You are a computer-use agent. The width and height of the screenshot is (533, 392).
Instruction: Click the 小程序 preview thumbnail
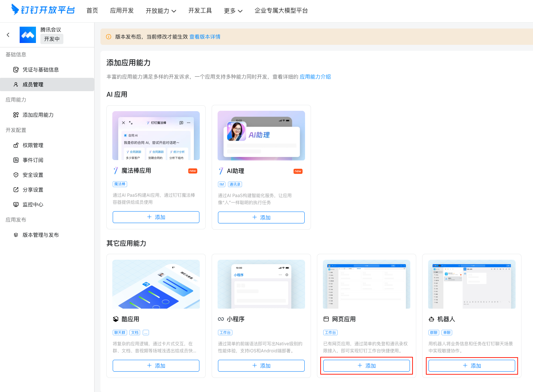tap(261, 284)
